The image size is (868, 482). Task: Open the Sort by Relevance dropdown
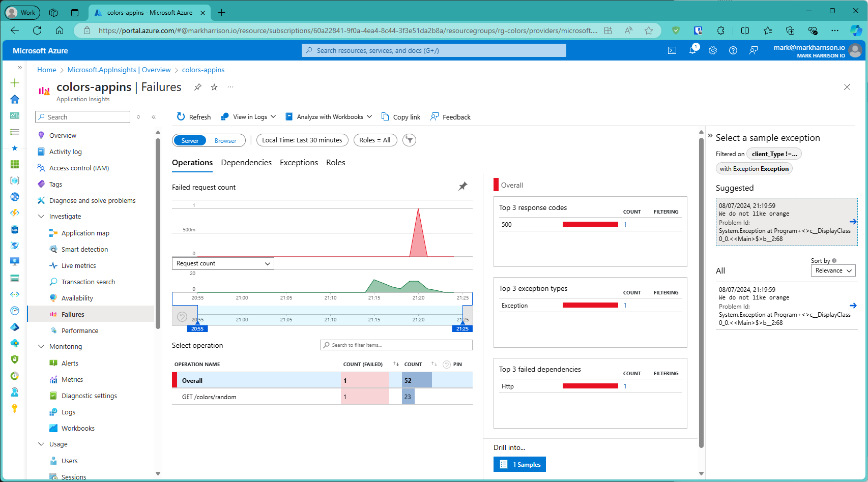coord(833,270)
